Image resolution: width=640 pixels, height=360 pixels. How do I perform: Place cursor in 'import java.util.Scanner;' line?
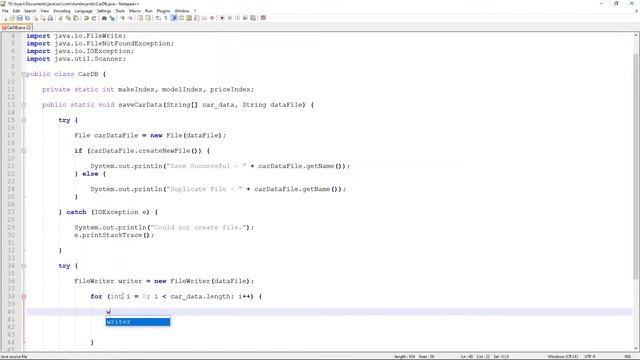click(76, 59)
